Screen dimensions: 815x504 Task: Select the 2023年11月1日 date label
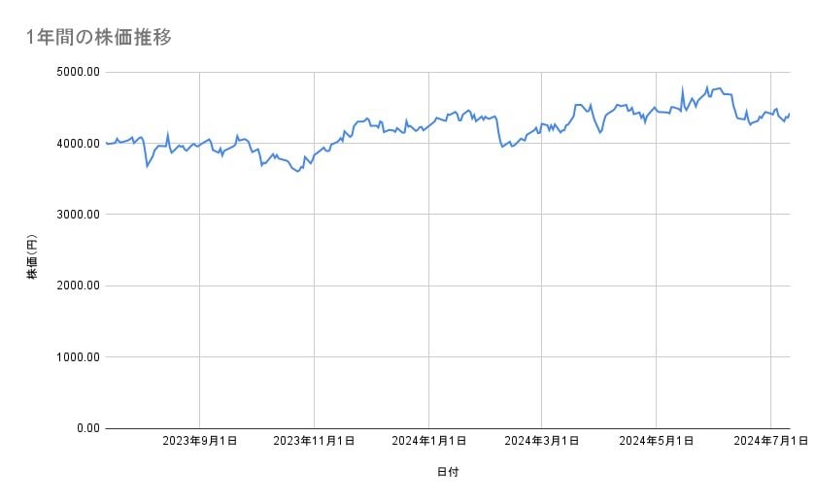(314, 441)
